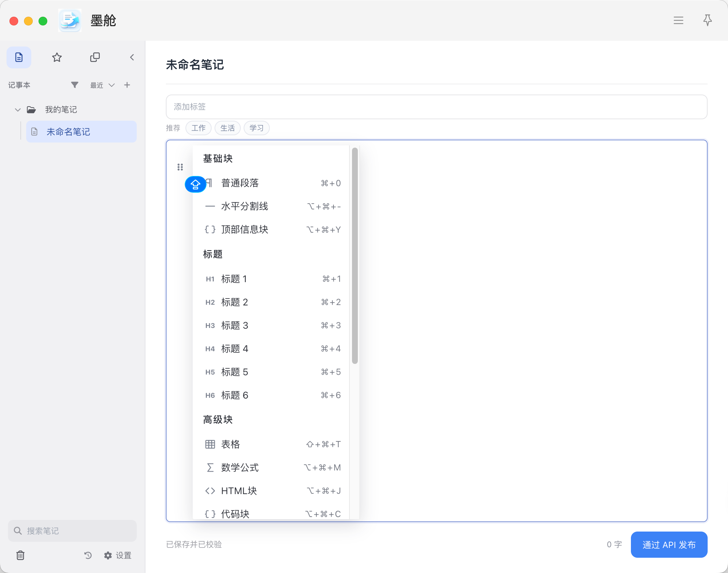Click the 记事本 sidebar label

19,85
